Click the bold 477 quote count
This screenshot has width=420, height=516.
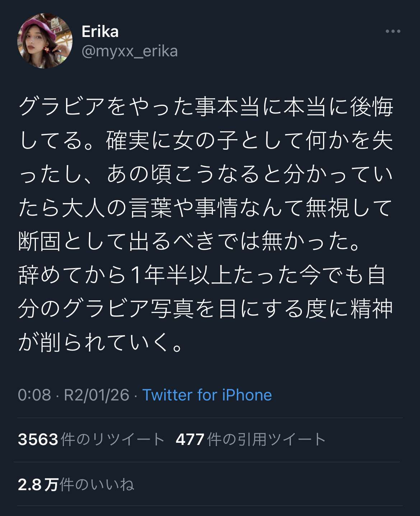(190, 440)
